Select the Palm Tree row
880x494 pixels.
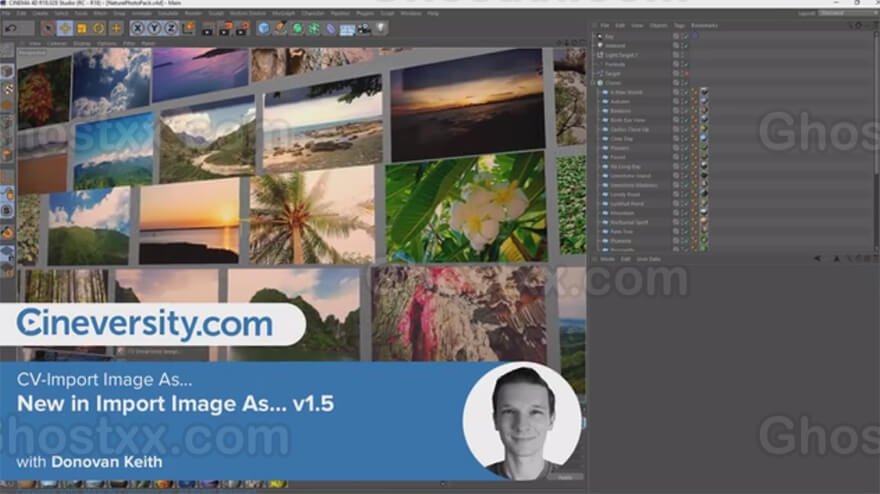click(x=622, y=231)
